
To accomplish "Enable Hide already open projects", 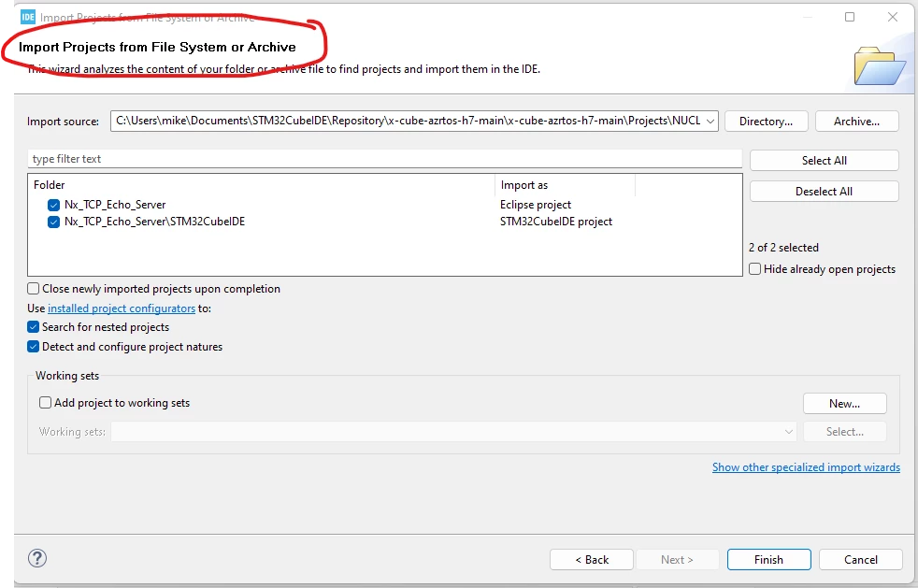I will click(x=754, y=269).
